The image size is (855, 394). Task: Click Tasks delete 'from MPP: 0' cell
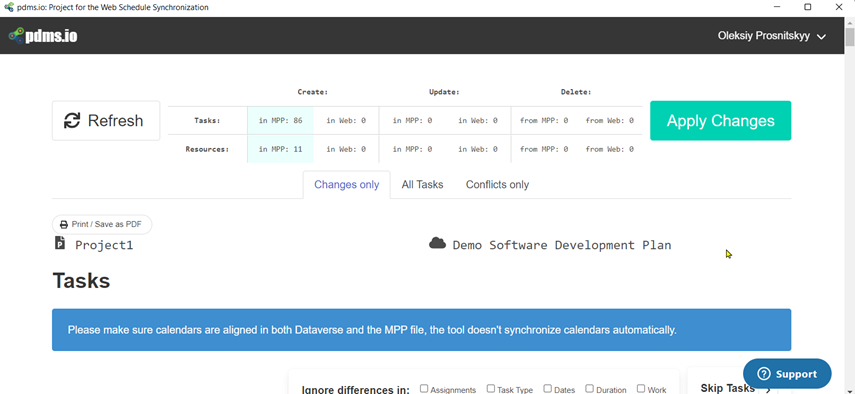click(544, 120)
